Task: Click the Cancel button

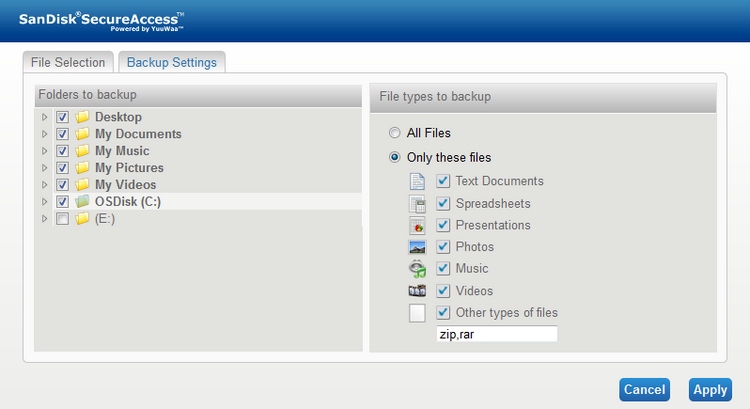Action: (x=644, y=390)
